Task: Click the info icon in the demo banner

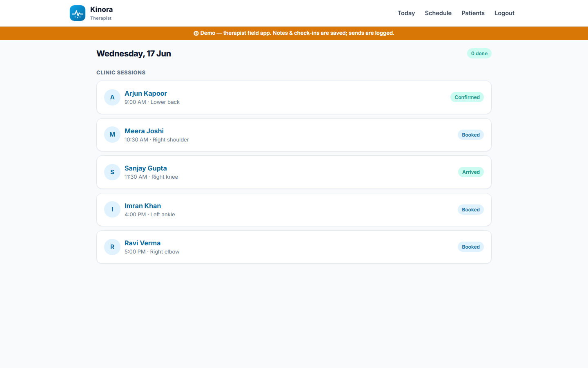Action: click(196, 33)
